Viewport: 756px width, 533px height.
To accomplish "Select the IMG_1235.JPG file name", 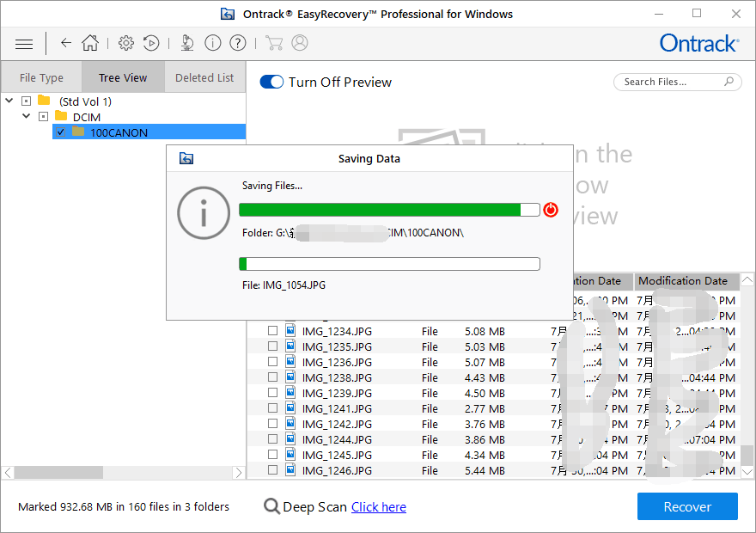I will coord(337,346).
